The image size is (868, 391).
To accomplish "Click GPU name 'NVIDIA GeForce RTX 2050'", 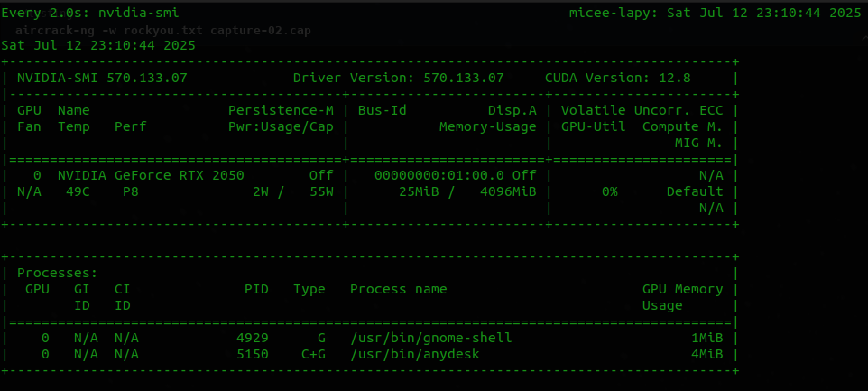I will pos(151,175).
